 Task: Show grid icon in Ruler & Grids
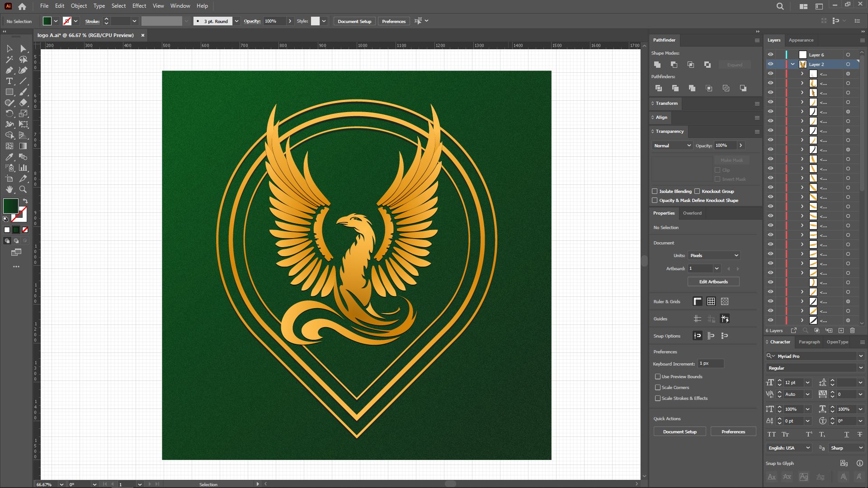pyautogui.click(x=711, y=301)
